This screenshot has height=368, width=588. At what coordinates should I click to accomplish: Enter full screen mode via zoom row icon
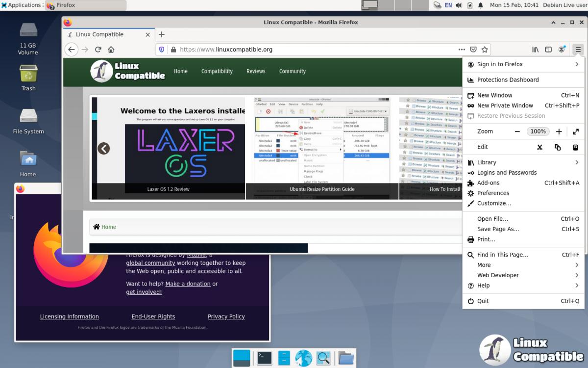[575, 131]
